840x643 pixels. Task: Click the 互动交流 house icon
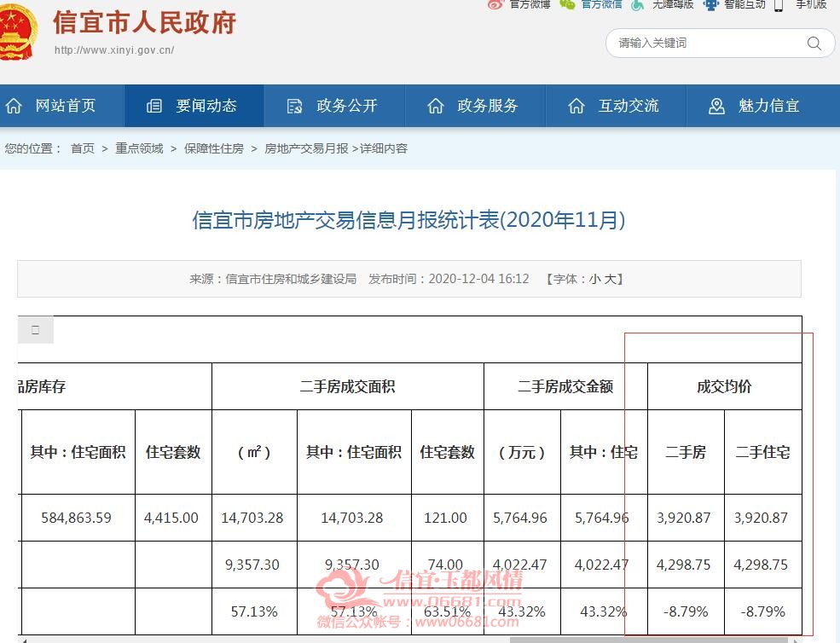[x=576, y=106]
